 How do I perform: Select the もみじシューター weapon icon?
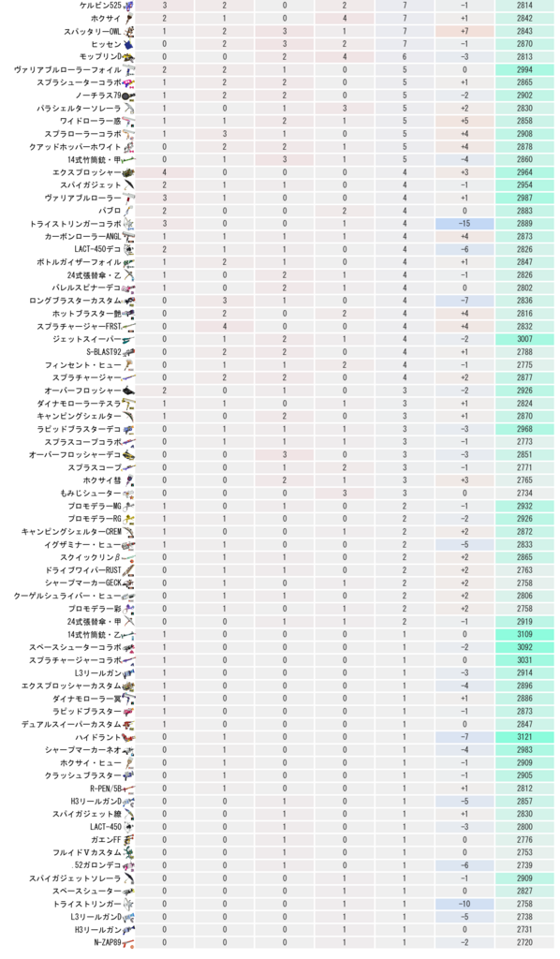[129, 494]
